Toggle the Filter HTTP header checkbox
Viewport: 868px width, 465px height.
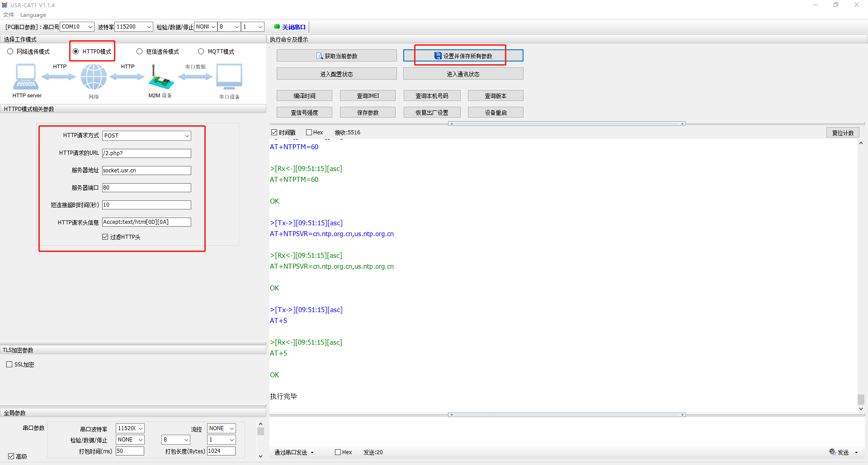pyautogui.click(x=105, y=237)
